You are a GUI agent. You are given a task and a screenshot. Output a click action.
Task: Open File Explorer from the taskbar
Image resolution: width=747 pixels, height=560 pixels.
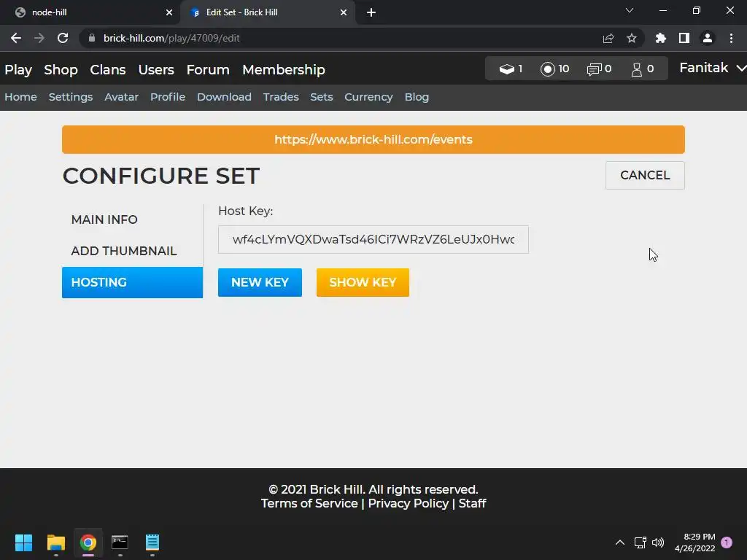coord(55,542)
